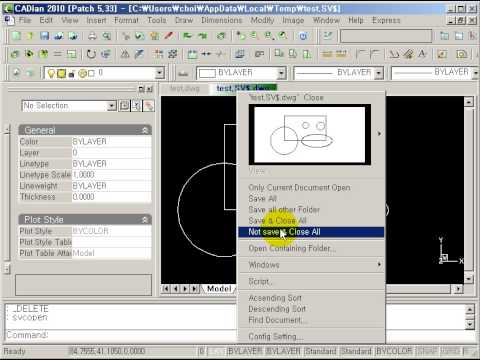The height and width of the screenshot is (360, 480).
Task: Click the Mirror triangles icon
Action: [125, 54]
